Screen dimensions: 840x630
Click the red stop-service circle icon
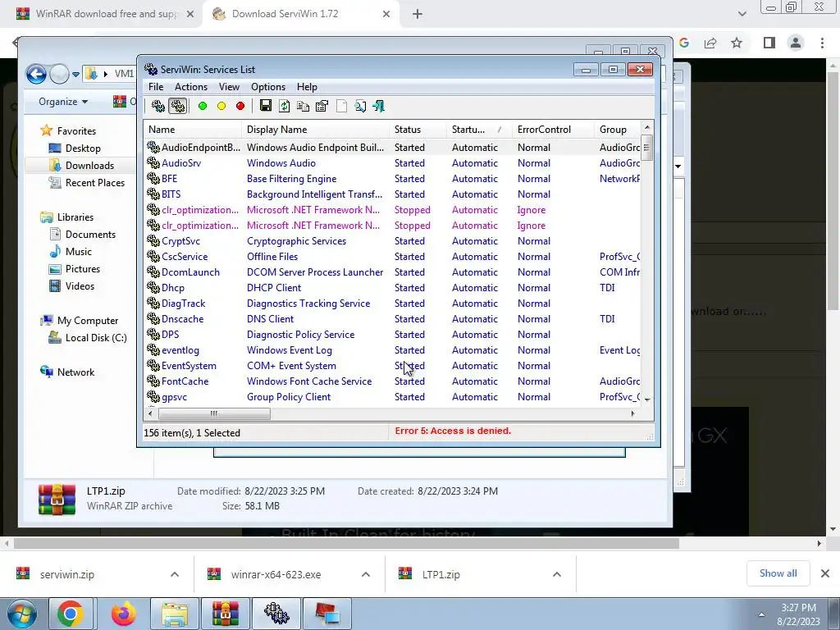(x=240, y=106)
